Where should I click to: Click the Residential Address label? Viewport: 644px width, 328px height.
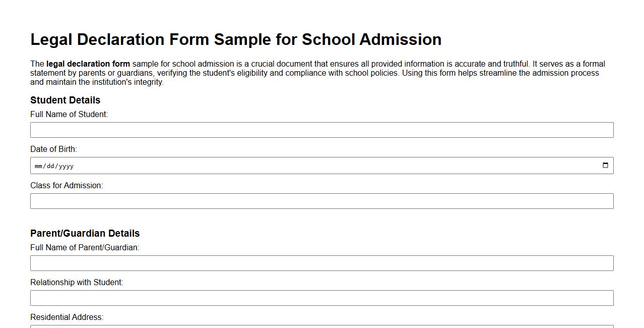[x=67, y=317]
